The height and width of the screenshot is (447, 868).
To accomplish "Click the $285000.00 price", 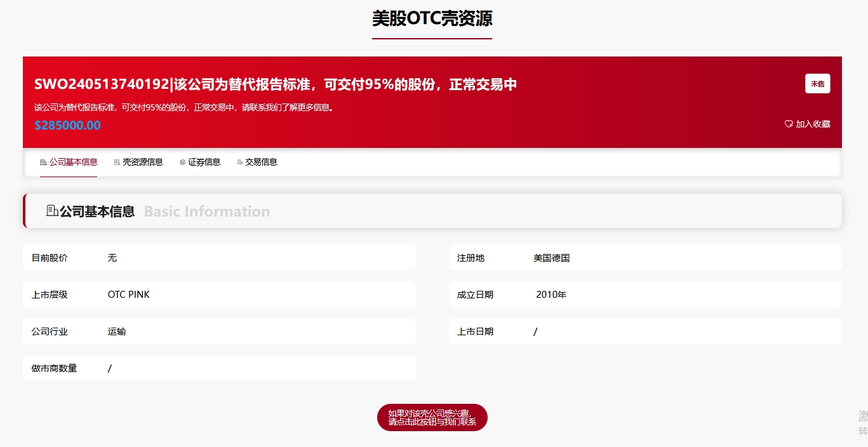I will click(x=67, y=126).
